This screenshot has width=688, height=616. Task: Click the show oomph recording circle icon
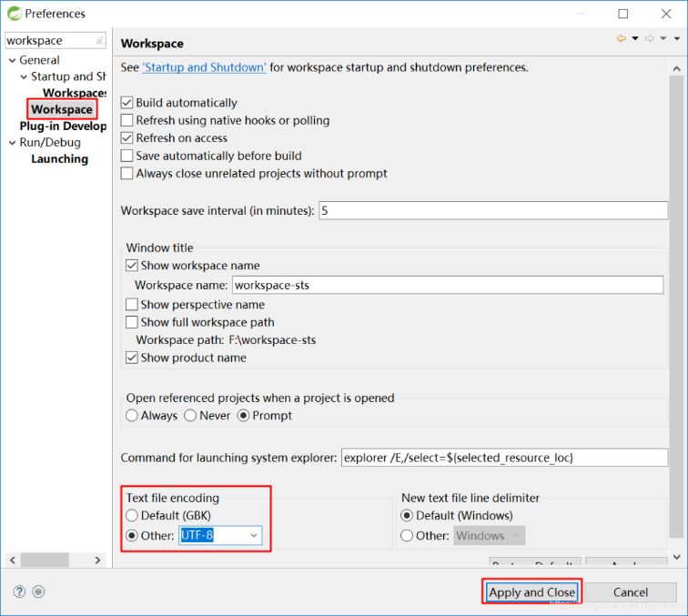coord(38,591)
